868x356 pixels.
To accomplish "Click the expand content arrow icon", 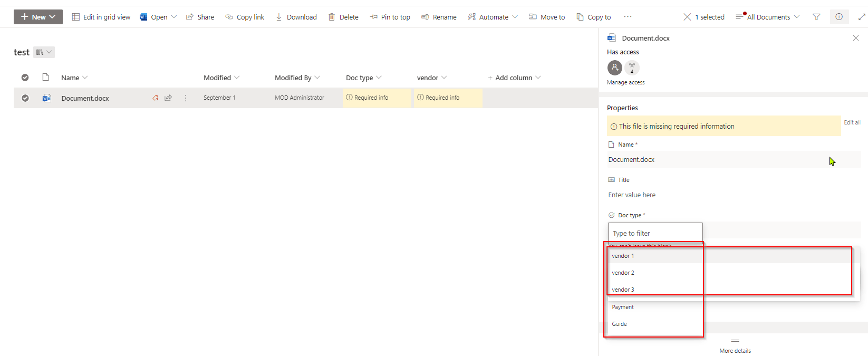I will pyautogui.click(x=862, y=17).
